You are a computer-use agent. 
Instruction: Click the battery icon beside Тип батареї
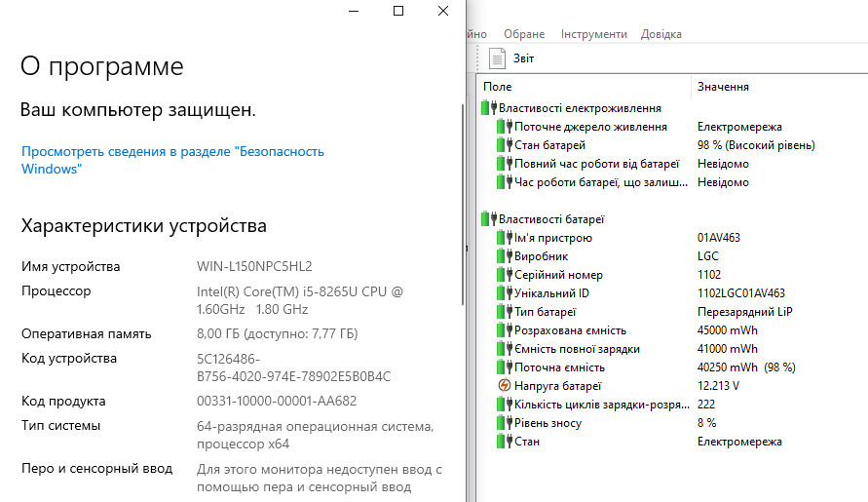pos(504,312)
